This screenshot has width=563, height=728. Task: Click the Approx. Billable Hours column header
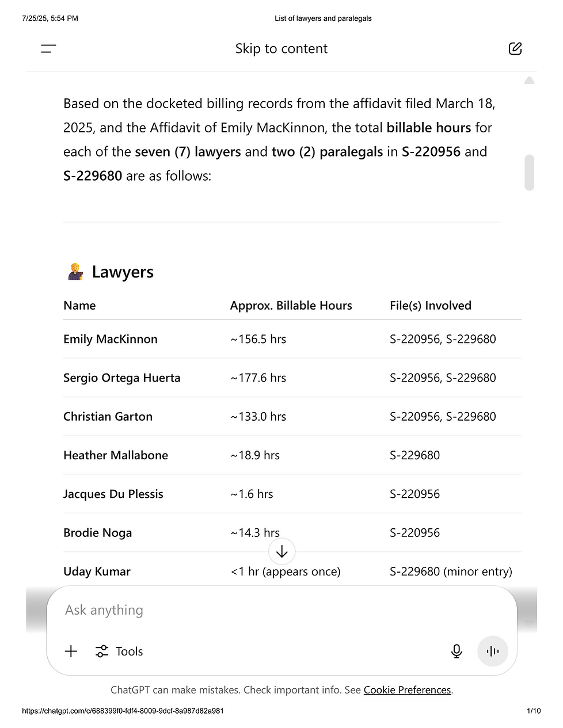click(x=291, y=306)
